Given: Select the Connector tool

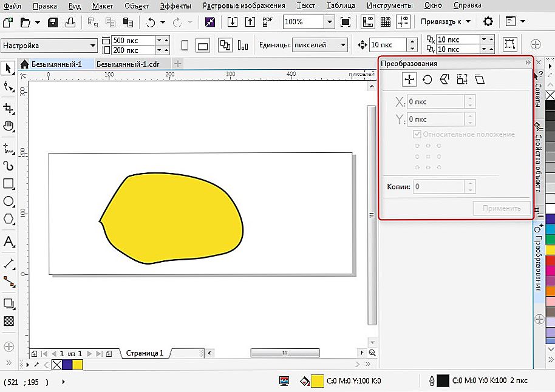Looking at the screenshot, I should click(9, 282).
